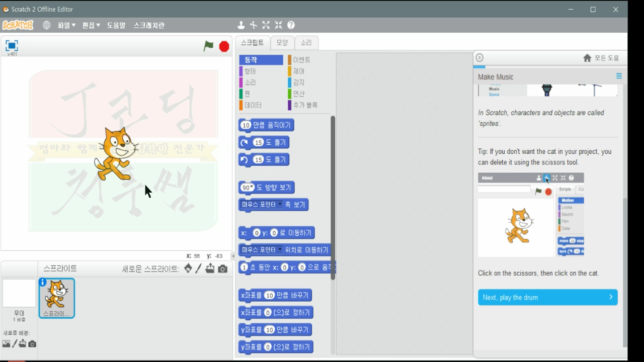Click the block palette vertical scrollbar
The image size is (644, 362).
tap(333, 198)
